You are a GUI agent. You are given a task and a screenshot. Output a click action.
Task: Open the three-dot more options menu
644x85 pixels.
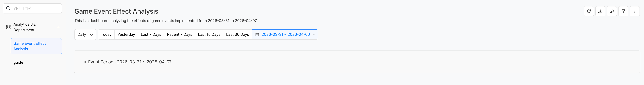[x=634, y=11]
